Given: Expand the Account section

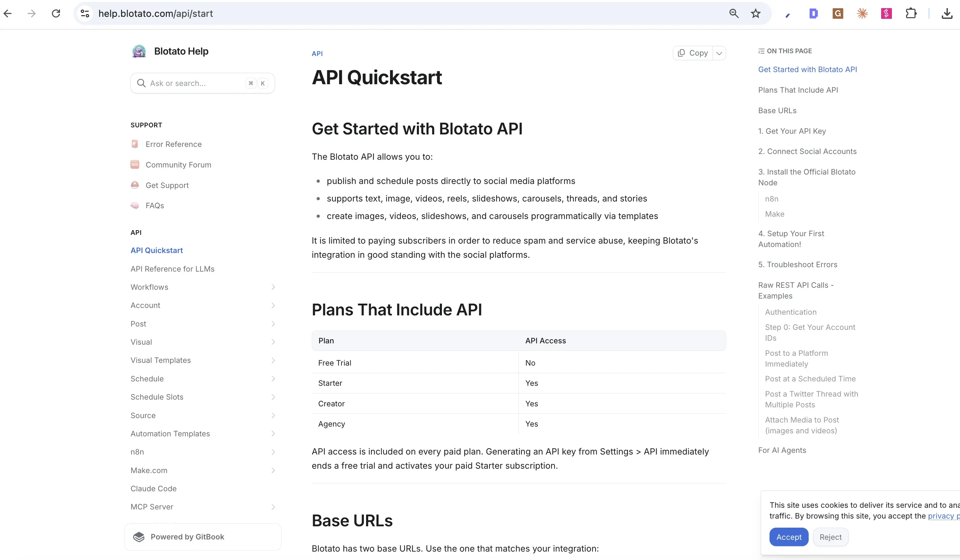Looking at the screenshot, I should click(273, 305).
